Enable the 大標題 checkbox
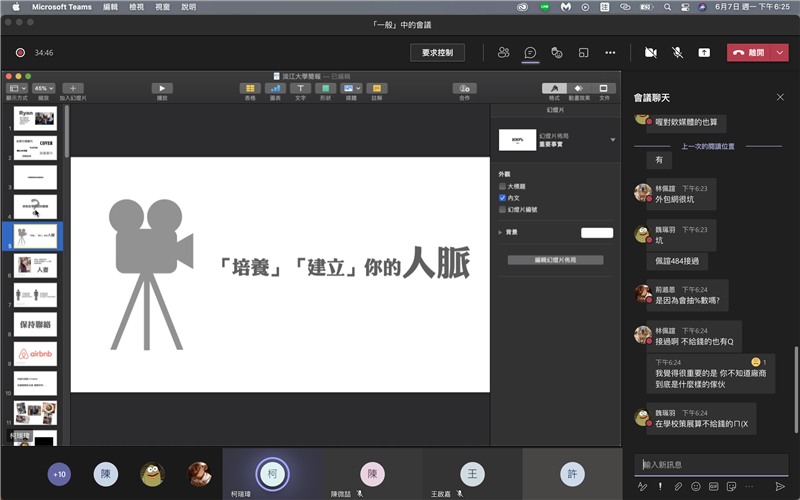The image size is (800, 500). (x=502, y=186)
